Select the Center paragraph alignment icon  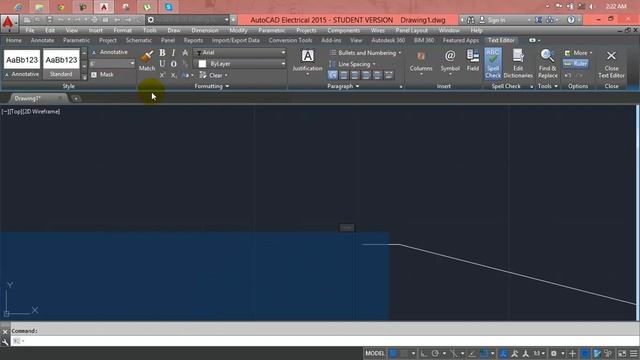[355, 75]
